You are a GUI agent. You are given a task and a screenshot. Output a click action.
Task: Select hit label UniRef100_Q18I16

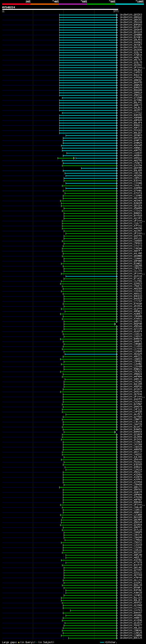pyautogui.click(x=131, y=276)
